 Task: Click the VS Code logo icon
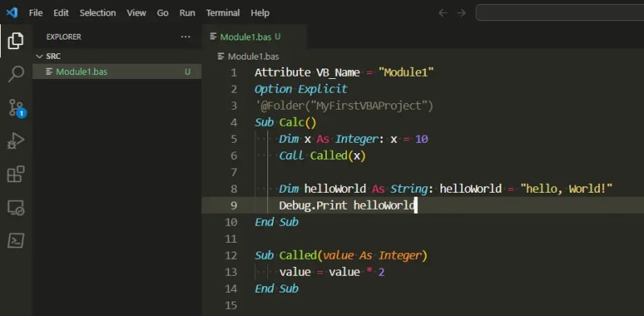pos(12,13)
